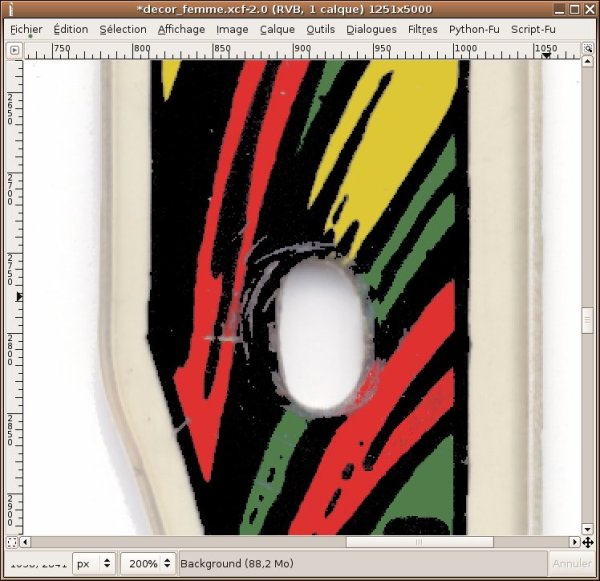Image resolution: width=600 pixels, height=581 pixels.
Task: Click the navigation preview cross-arrows icon
Action: pyautogui.click(x=587, y=542)
